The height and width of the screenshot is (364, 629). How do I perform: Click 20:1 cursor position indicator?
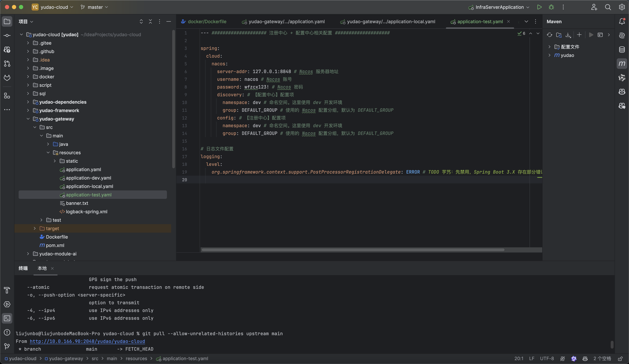pyautogui.click(x=519, y=359)
